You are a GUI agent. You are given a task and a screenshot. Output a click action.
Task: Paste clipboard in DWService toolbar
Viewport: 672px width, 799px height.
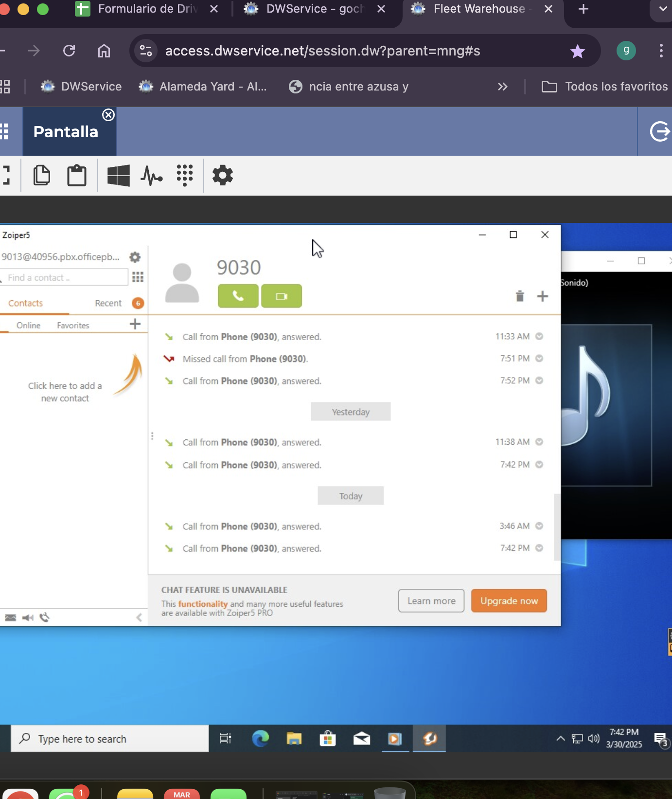click(x=77, y=175)
